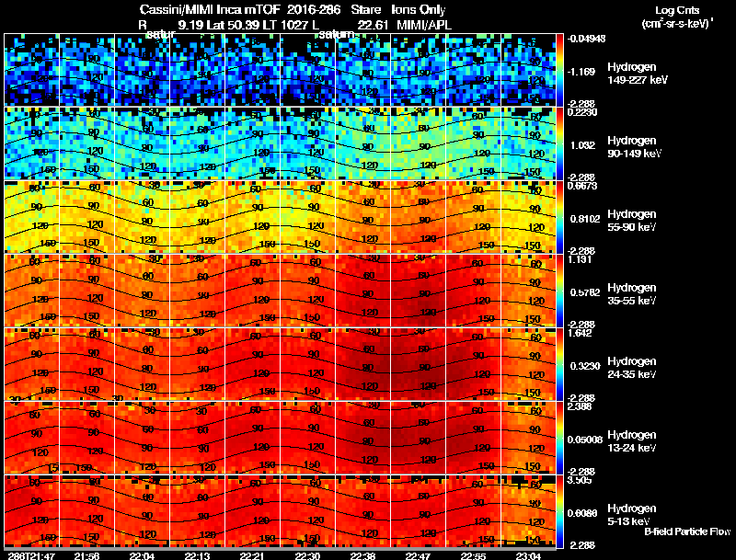Viewport: 736px width, 560px height.
Task: Click the color bar beside Hydrogen 35-55 keV
Action: [x=559, y=291]
